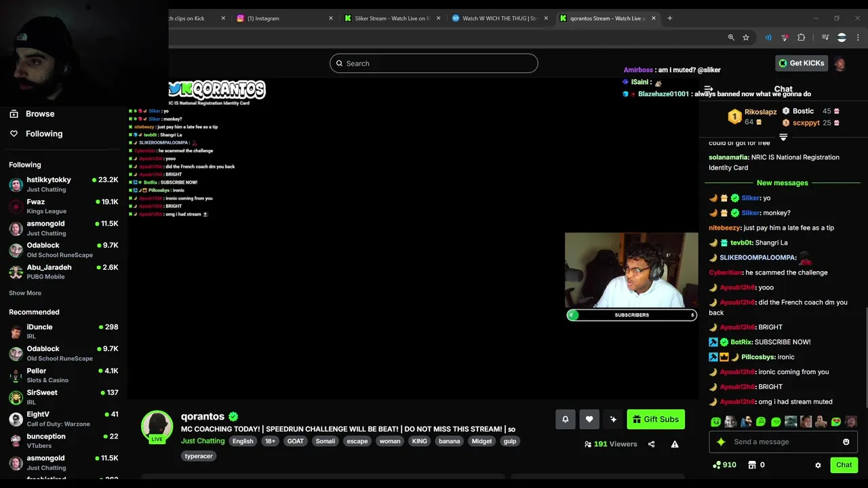Open the Kick shop icon near 0
Viewport: 868px width, 488px height.
(751, 465)
